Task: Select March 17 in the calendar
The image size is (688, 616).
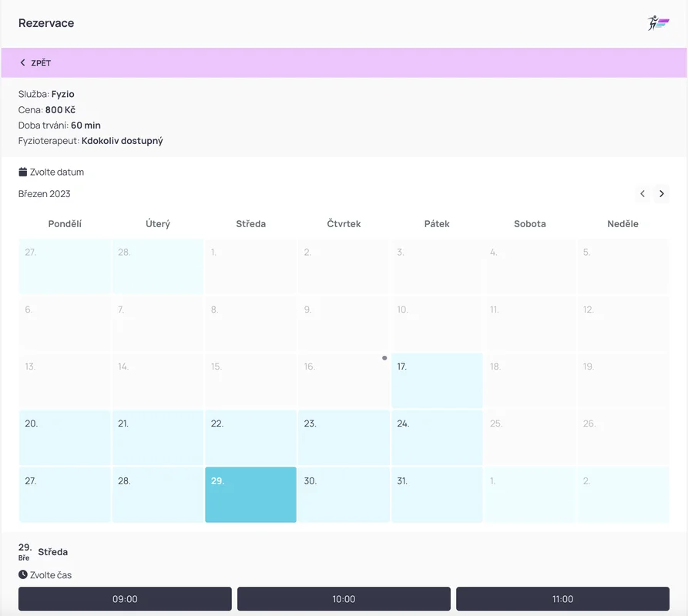Action: click(437, 381)
